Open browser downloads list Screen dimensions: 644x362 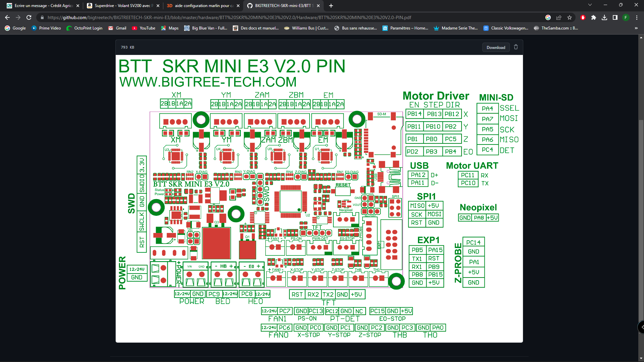(x=604, y=17)
